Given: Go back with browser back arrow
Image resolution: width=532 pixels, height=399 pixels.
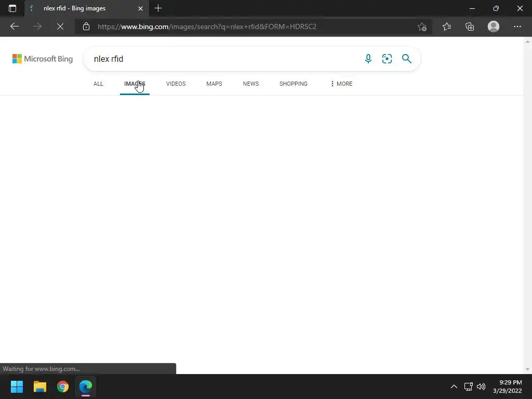Looking at the screenshot, I should coord(15,26).
